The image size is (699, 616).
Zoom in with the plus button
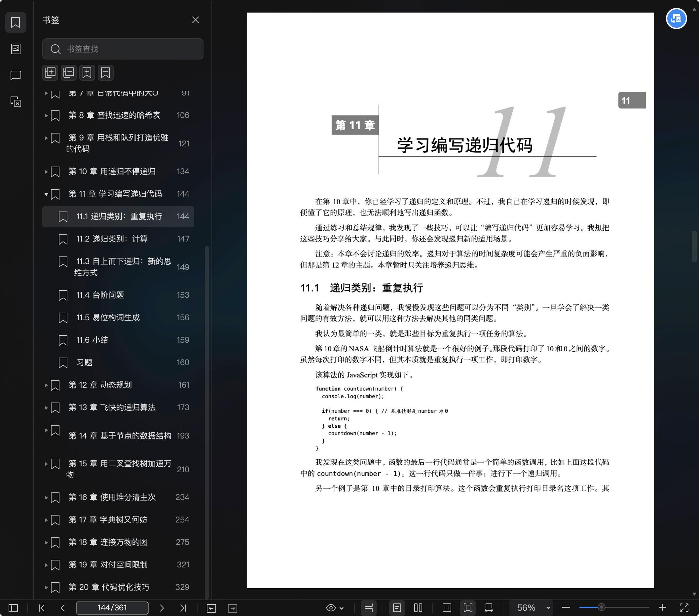pyautogui.click(x=662, y=608)
